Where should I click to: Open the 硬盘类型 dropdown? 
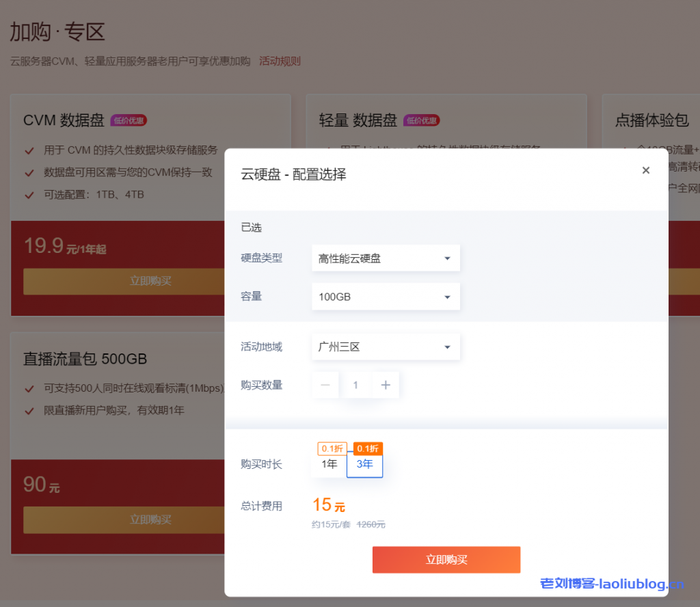pos(386,258)
